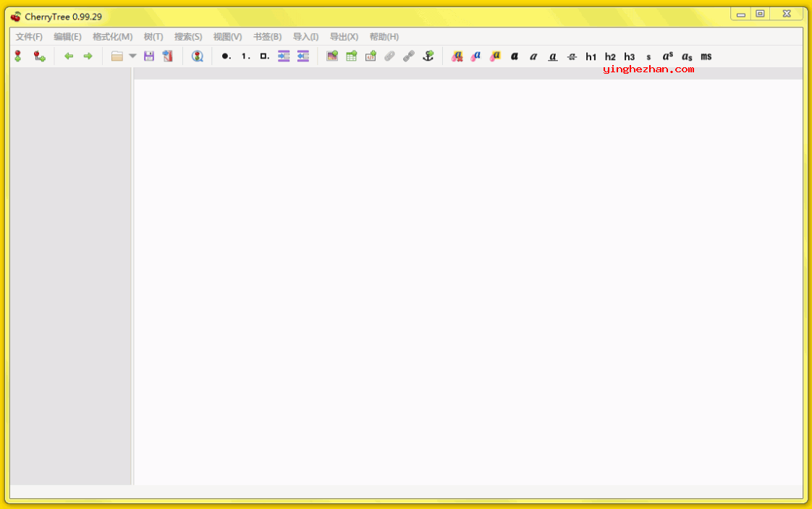Open the 导入(I) menu
The image size is (812, 509).
305,37
